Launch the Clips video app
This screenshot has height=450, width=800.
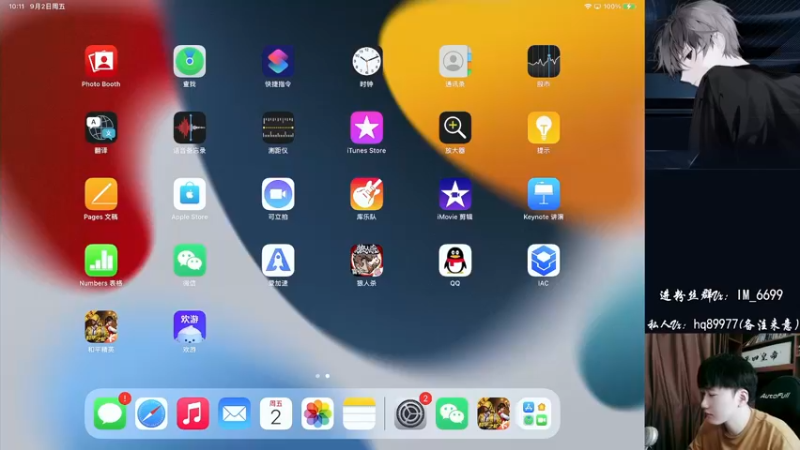pos(278,194)
